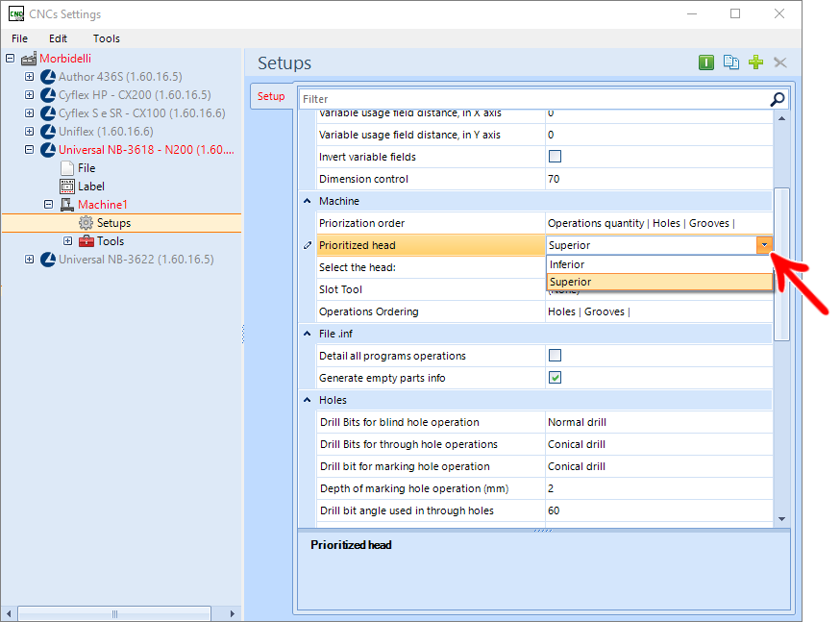Image resolution: width=840 pixels, height=622 pixels.
Task: Select the Setups tree item
Action: point(113,223)
